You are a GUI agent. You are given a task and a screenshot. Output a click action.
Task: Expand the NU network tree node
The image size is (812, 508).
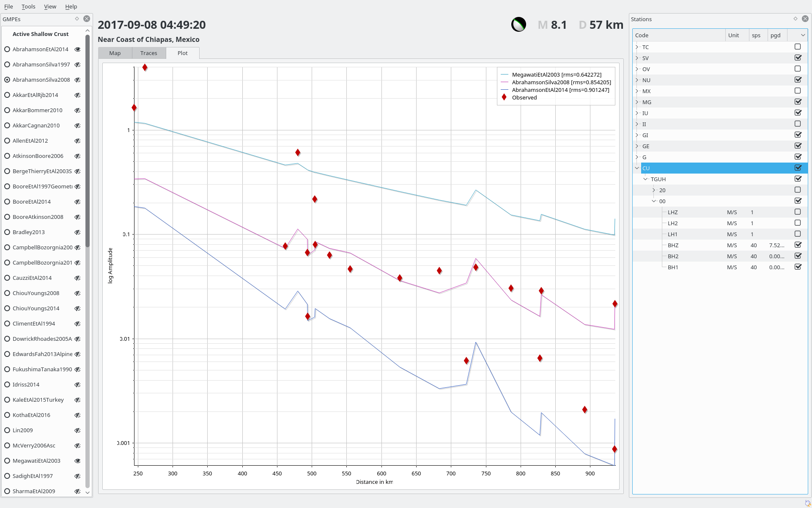coord(637,80)
